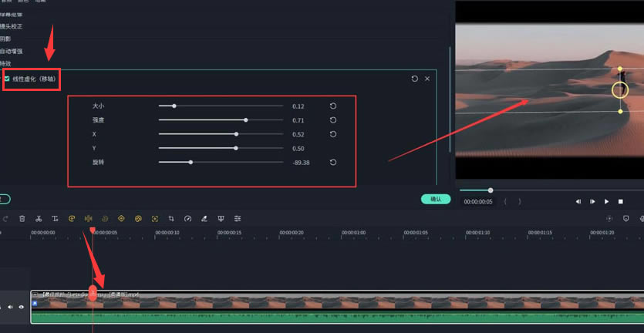This screenshot has width=644, height=333.
Task: Click the red playhead on the timeline ruler
Action: pyautogui.click(x=93, y=230)
